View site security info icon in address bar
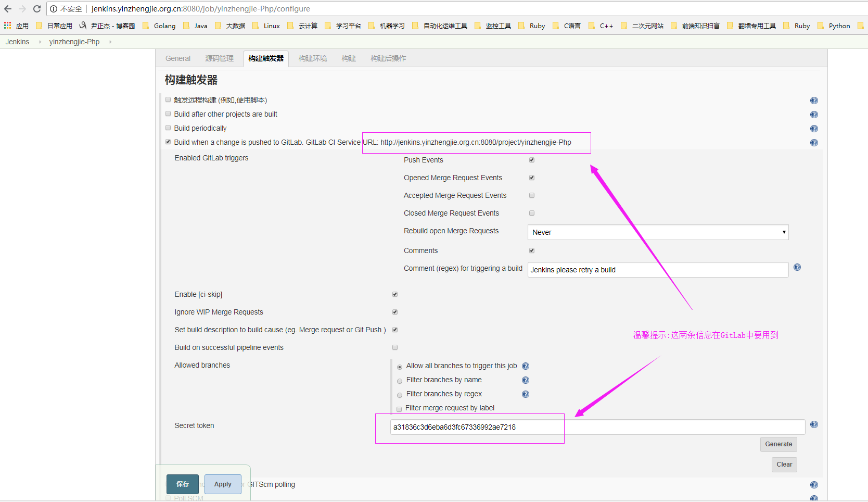Viewport: 868px width, 502px height. 54,9
